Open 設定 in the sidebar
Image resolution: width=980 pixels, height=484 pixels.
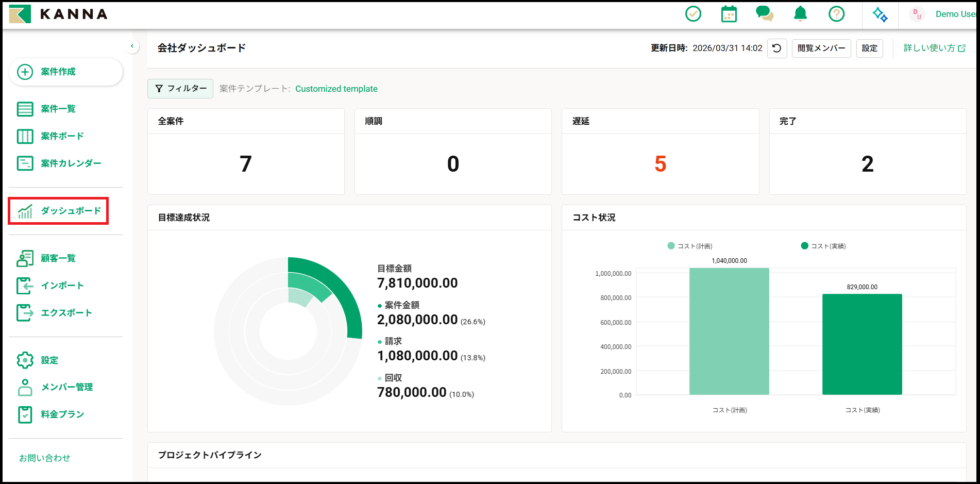[49, 360]
